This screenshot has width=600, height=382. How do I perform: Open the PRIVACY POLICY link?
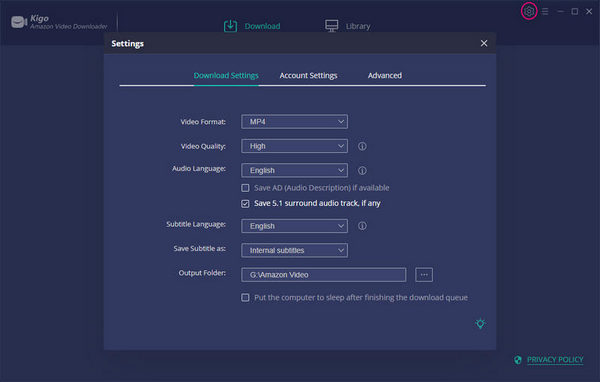click(x=555, y=359)
